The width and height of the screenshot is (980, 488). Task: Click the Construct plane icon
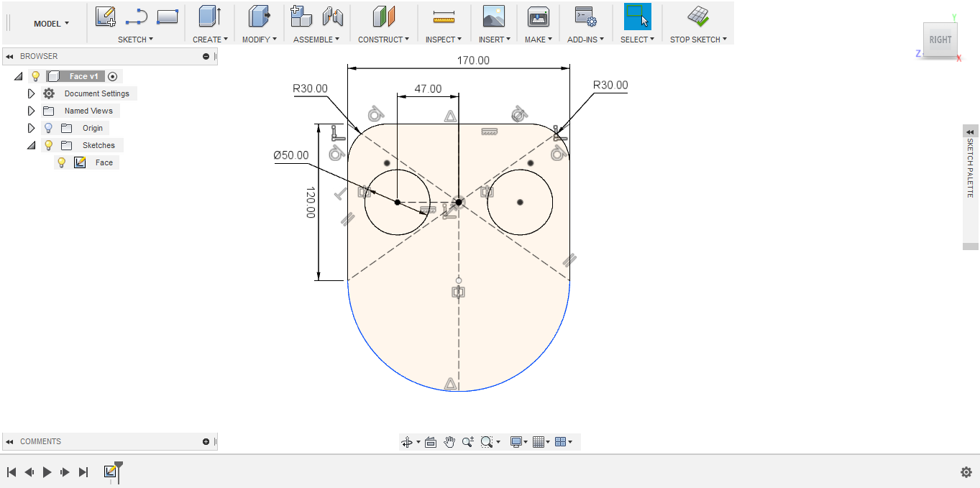point(384,16)
